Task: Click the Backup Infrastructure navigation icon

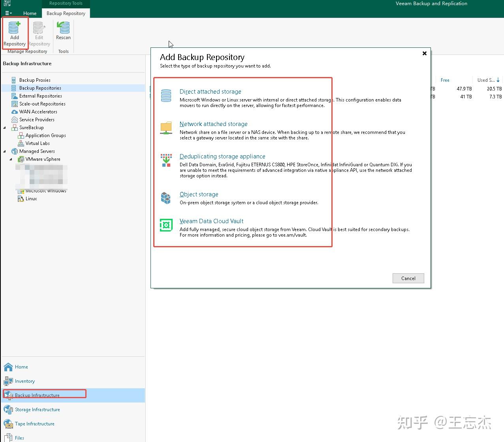Action: coord(8,395)
